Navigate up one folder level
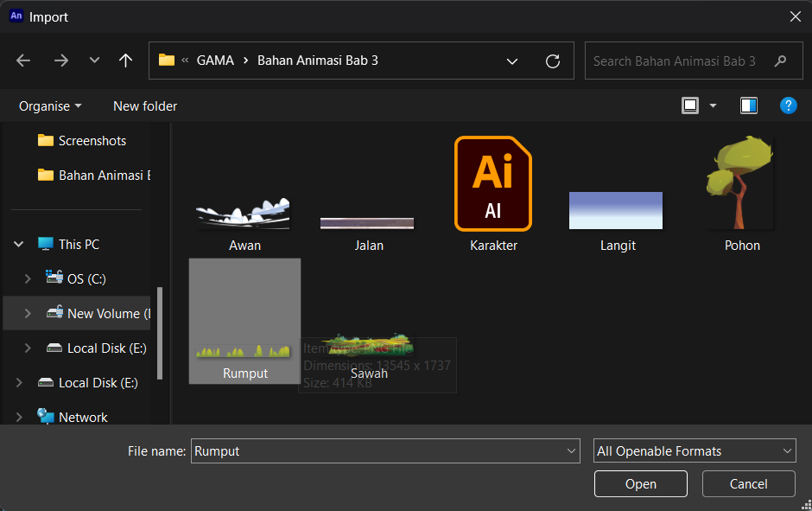 click(x=125, y=61)
